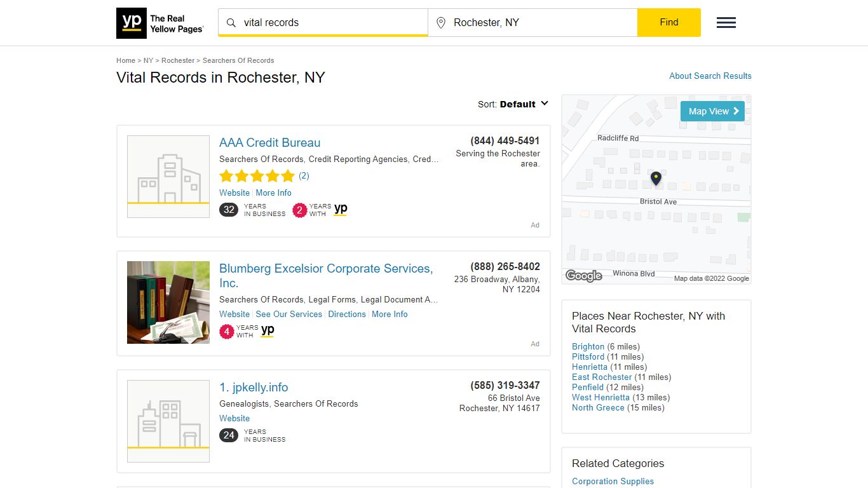Viewport: 868px width, 488px height.
Task: Click the yellow Find button
Action: tap(669, 22)
